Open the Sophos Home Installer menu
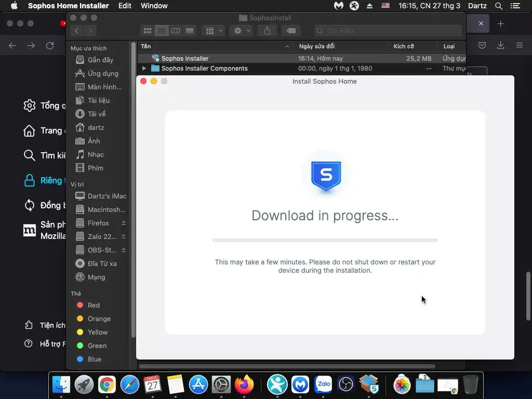Image resolution: width=532 pixels, height=399 pixels. point(68,6)
